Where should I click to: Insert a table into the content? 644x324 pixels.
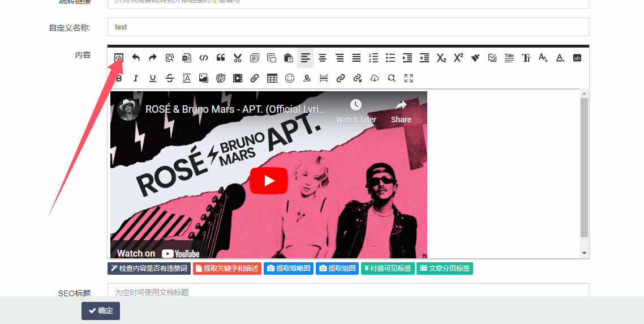tap(272, 78)
